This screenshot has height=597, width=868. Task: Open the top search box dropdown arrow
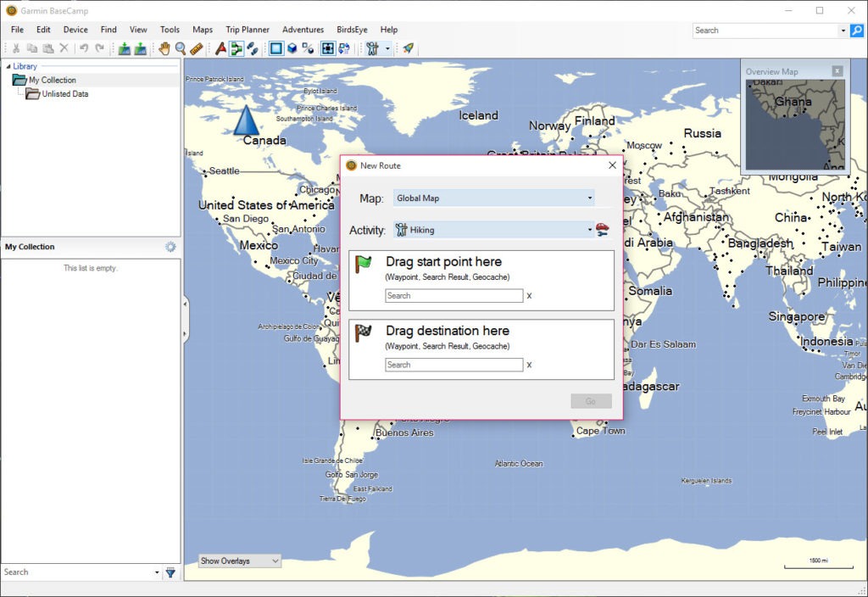pos(843,31)
